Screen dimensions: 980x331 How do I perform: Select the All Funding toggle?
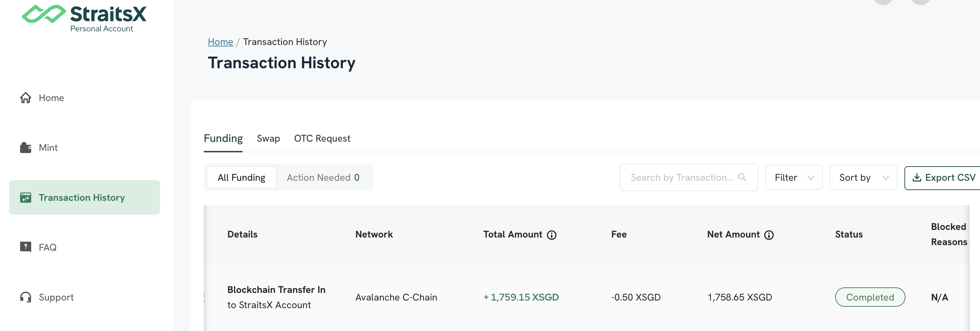tap(242, 178)
